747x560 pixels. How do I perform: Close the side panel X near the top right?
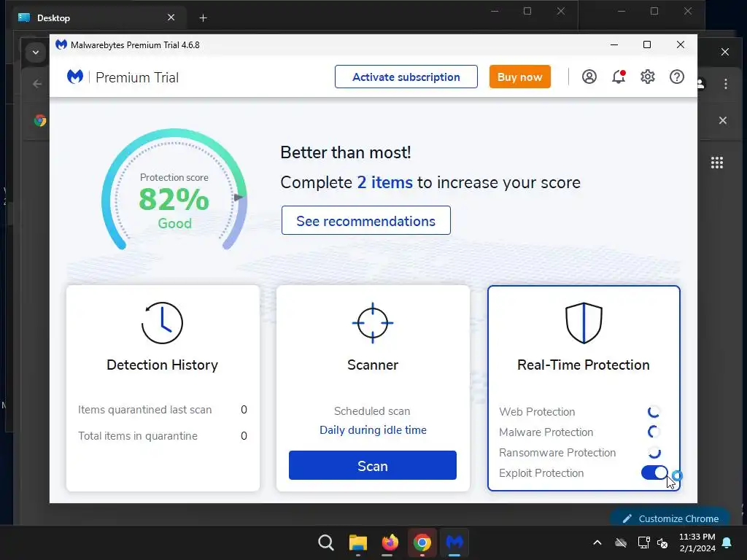(724, 52)
